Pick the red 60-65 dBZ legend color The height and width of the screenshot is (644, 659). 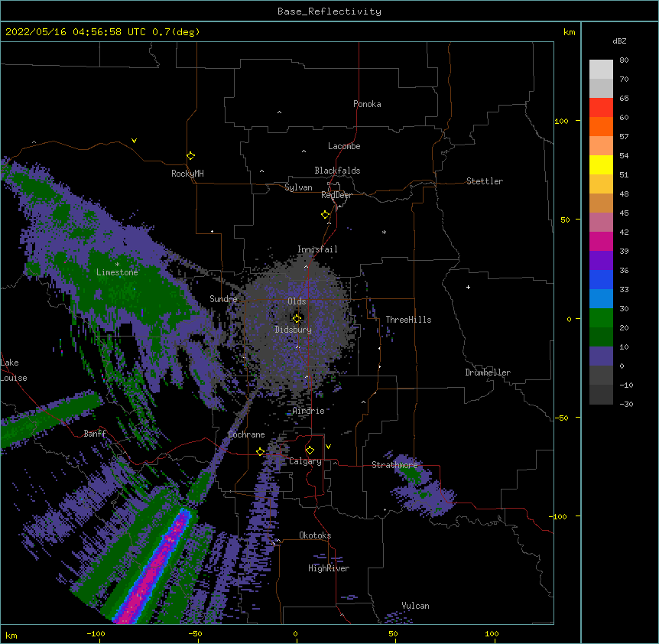(601, 108)
